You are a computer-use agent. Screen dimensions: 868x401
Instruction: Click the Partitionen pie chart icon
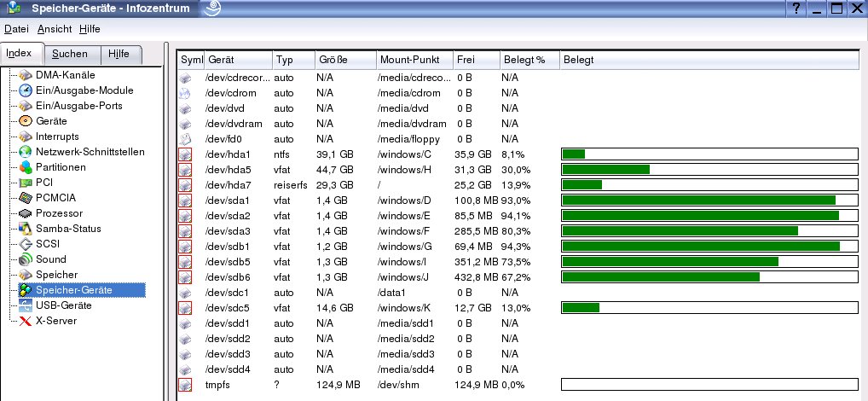[26, 167]
